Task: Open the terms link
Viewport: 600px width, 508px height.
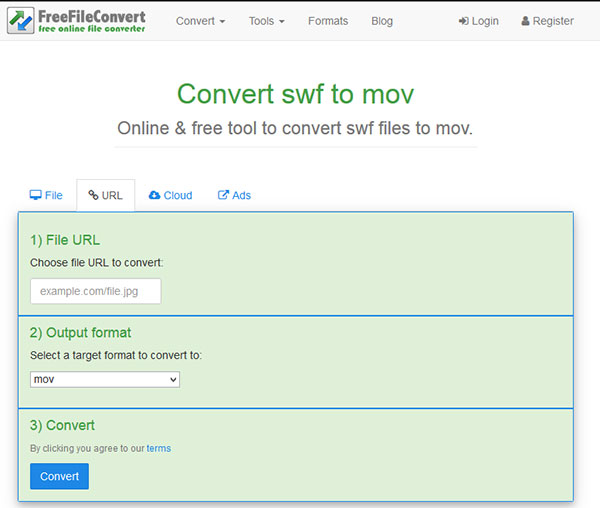Action: click(158, 448)
